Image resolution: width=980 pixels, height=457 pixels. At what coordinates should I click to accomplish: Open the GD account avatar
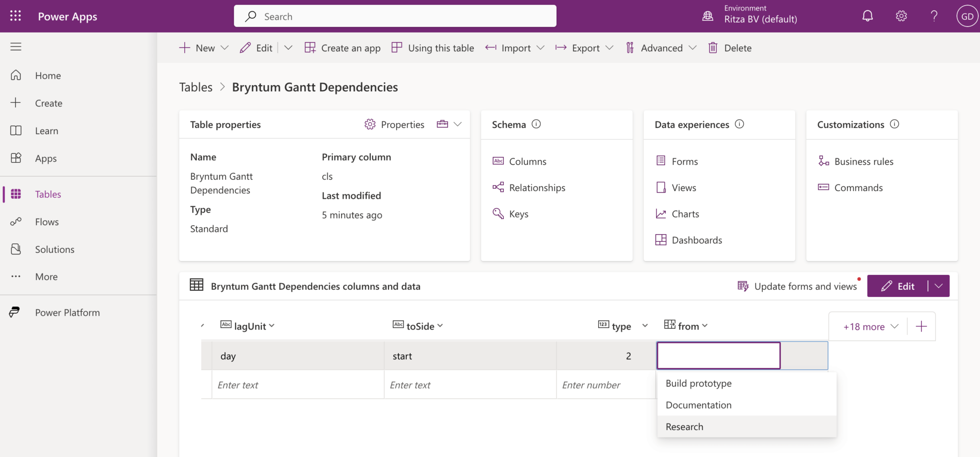point(967,16)
